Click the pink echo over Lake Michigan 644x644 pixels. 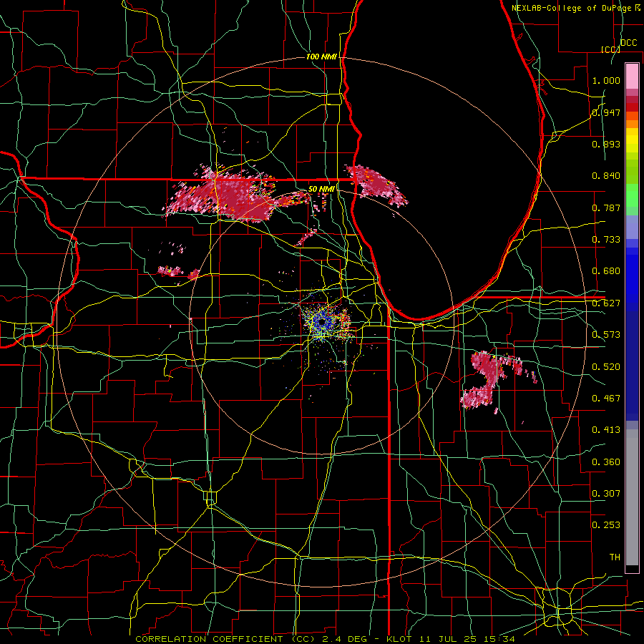[x=377, y=185]
